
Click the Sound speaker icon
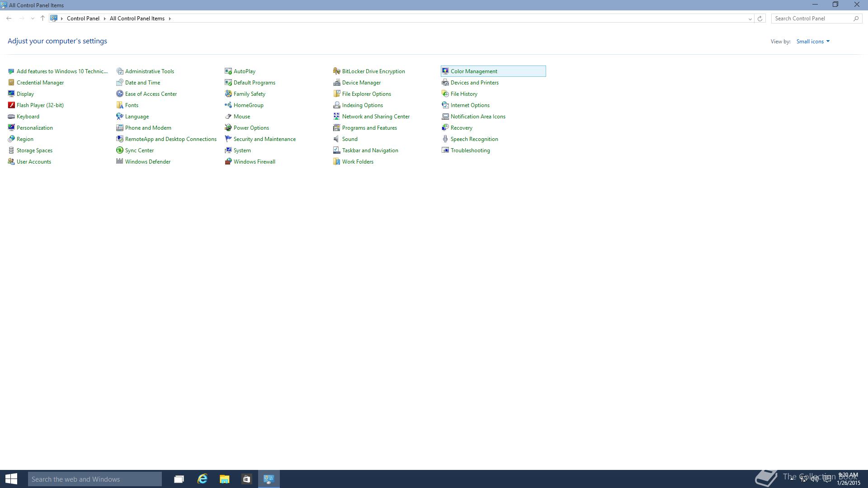pos(337,139)
